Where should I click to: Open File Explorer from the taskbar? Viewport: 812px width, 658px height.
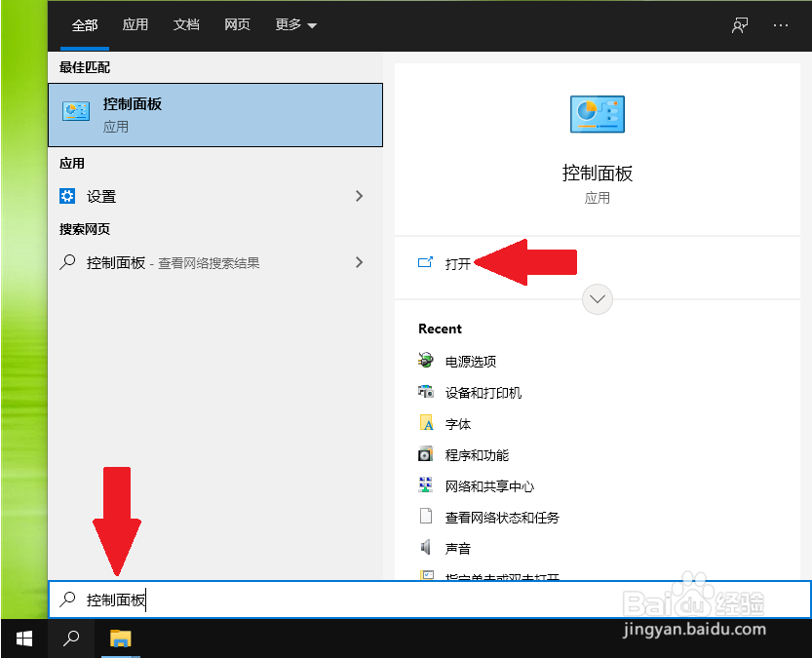coord(121,639)
